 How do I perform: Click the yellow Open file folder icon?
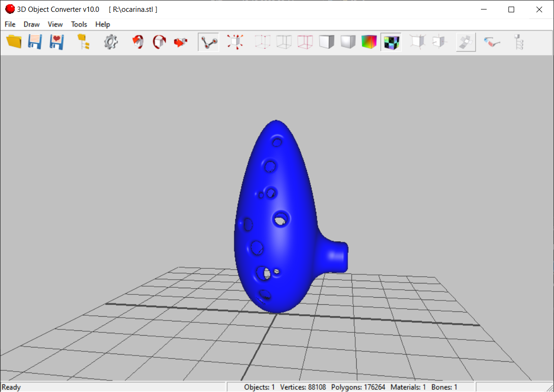pos(14,42)
